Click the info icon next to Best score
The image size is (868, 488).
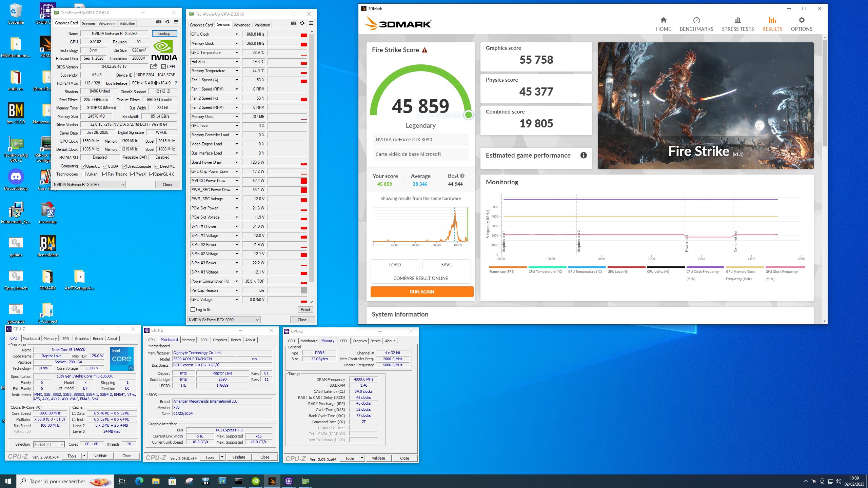[462, 176]
